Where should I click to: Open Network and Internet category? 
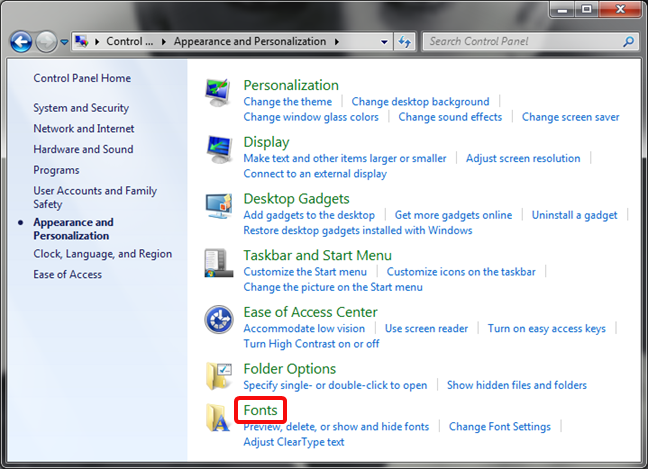[x=83, y=129]
